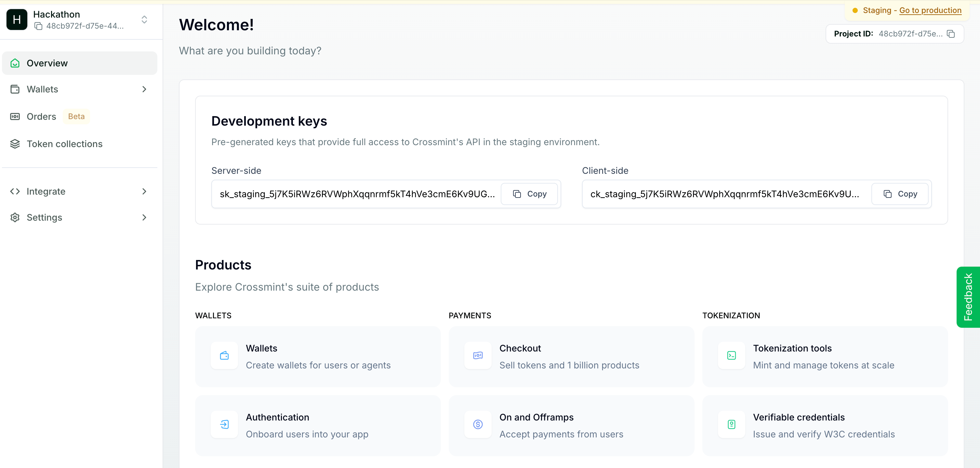The width and height of the screenshot is (980, 468).
Task: Click the Hackathon project name
Action: pos(56,14)
